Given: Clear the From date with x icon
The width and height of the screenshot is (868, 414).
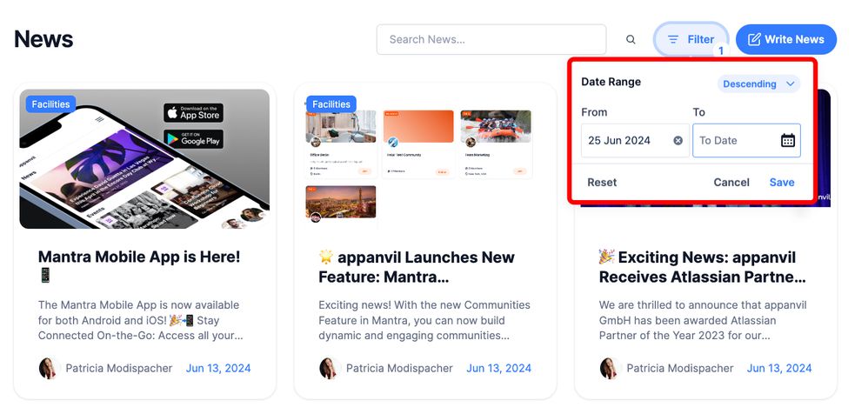Looking at the screenshot, I should point(678,141).
